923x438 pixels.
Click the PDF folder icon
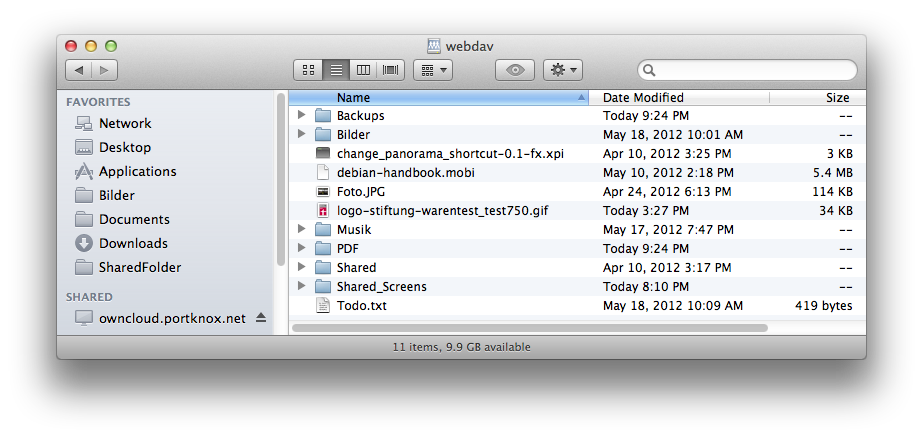tap(323, 248)
